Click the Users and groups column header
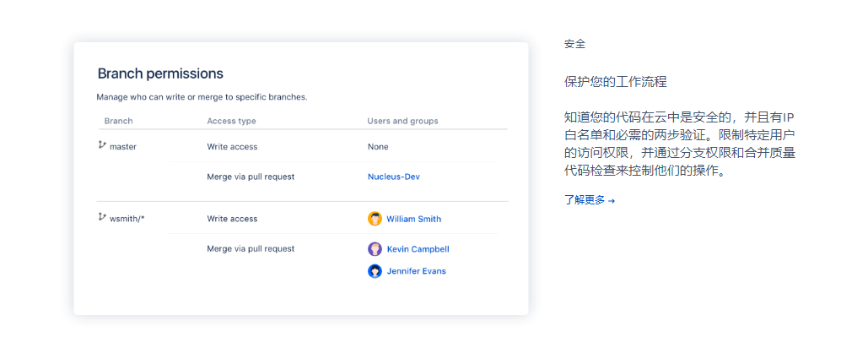The image size is (868, 348). click(x=402, y=121)
